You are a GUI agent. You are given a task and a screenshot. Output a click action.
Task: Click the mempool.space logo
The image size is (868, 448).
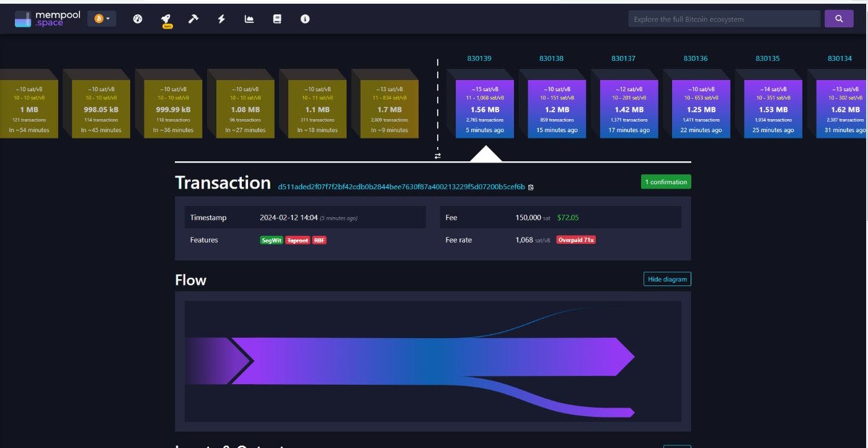(48, 19)
